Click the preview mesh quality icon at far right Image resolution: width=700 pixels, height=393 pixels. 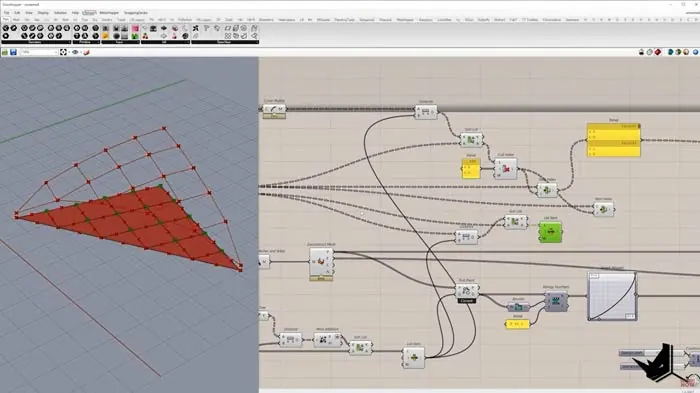(x=695, y=52)
